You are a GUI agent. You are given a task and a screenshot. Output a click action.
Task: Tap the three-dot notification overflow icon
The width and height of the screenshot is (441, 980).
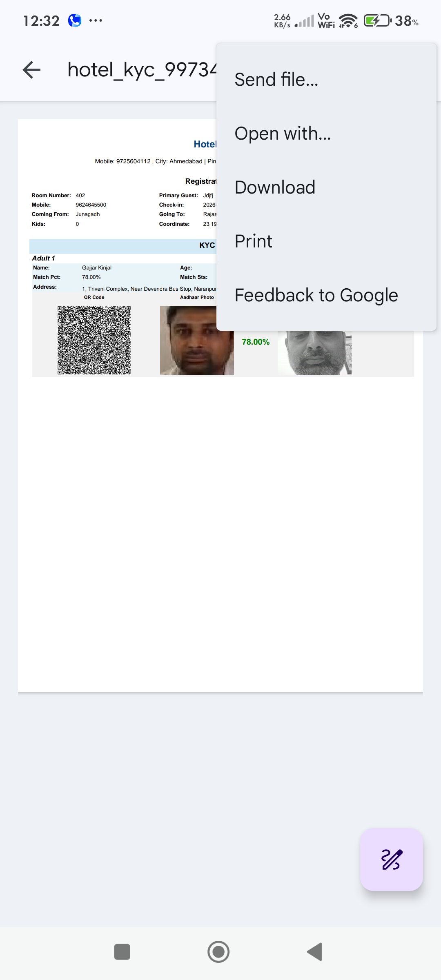tap(96, 20)
